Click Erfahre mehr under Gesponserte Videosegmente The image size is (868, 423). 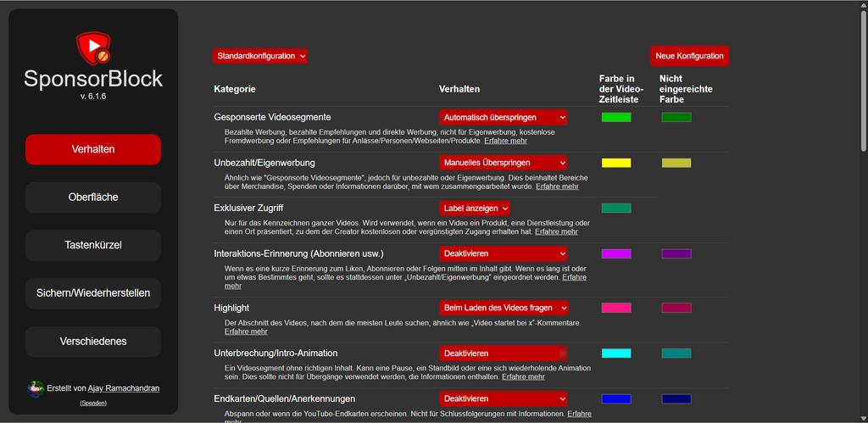click(505, 142)
